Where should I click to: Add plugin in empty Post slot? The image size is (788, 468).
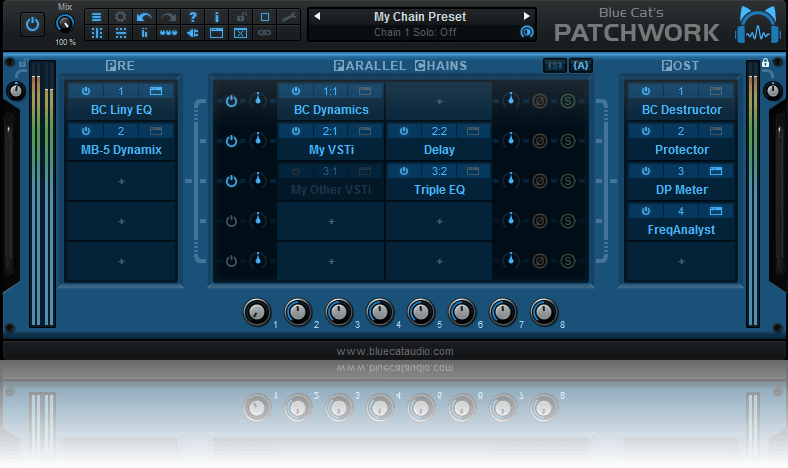point(681,261)
